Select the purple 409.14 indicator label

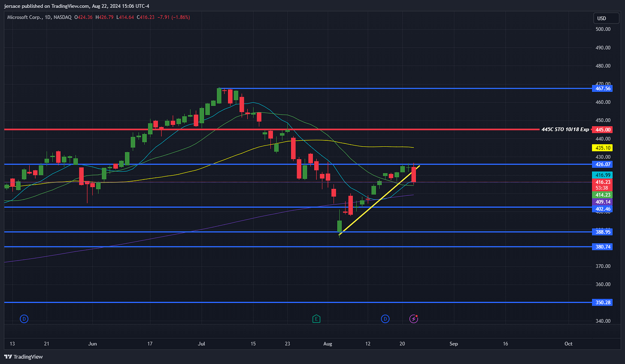coord(603,202)
